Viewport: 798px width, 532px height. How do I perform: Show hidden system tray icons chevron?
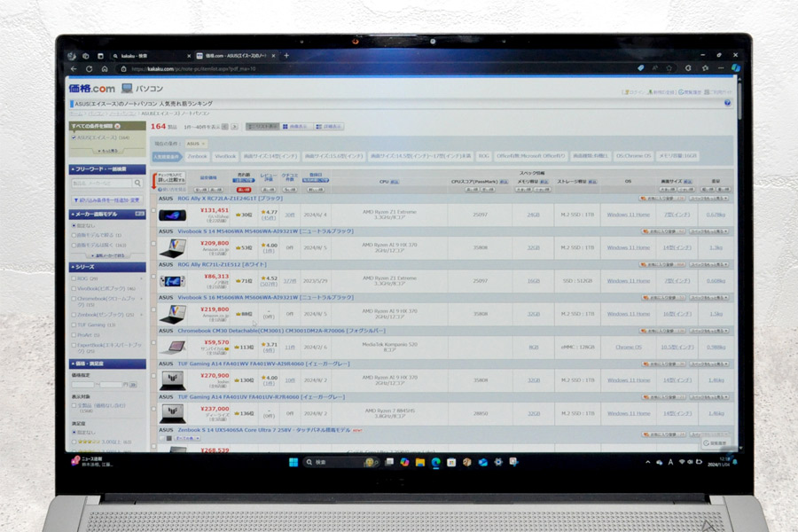[x=647, y=462]
